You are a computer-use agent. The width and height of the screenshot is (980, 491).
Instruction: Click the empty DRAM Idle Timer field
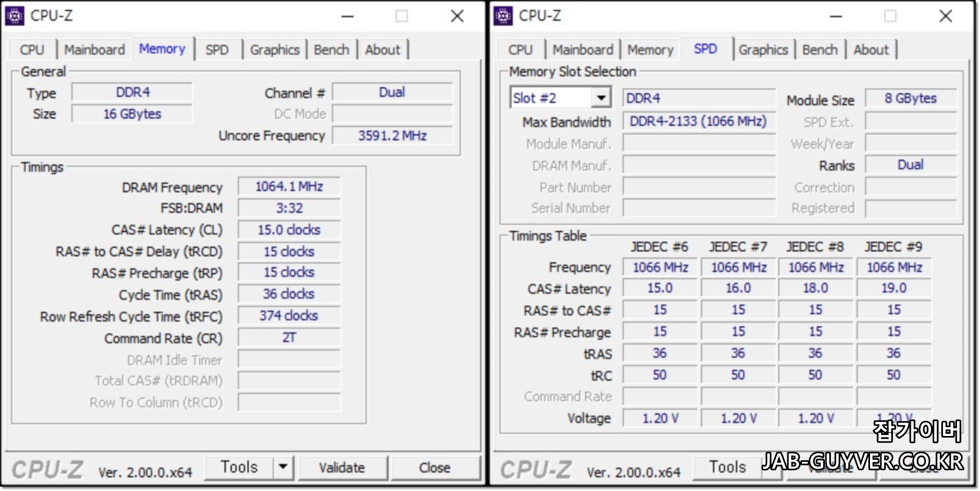289,360
